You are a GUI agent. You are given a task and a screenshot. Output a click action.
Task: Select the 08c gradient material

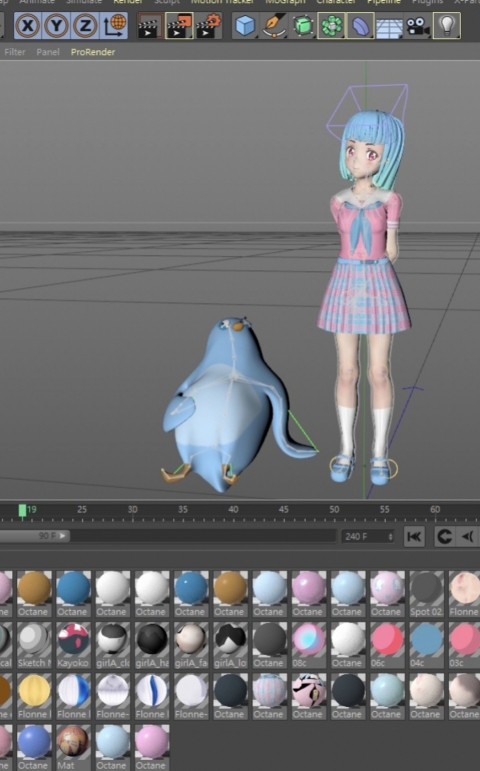click(x=308, y=644)
